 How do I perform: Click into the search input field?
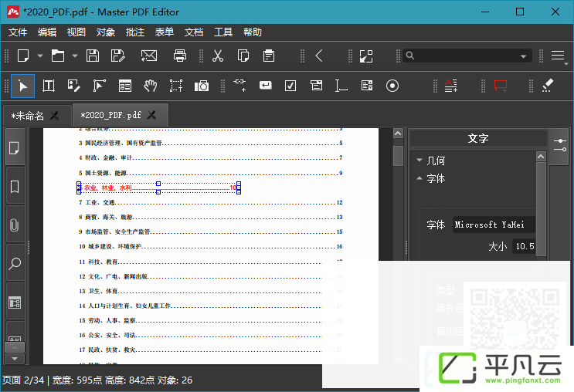pos(467,56)
